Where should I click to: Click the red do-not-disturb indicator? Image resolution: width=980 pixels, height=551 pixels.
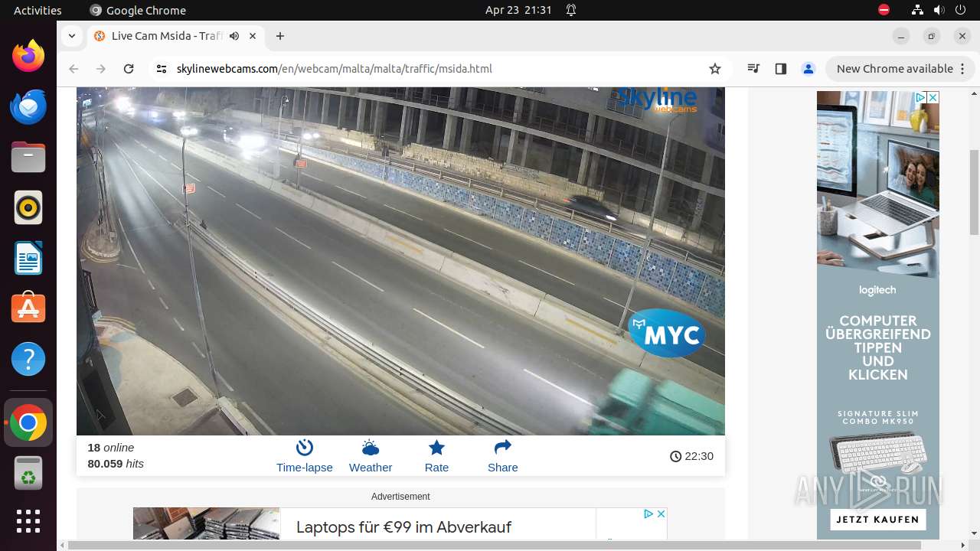pyautogui.click(x=884, y=10)
